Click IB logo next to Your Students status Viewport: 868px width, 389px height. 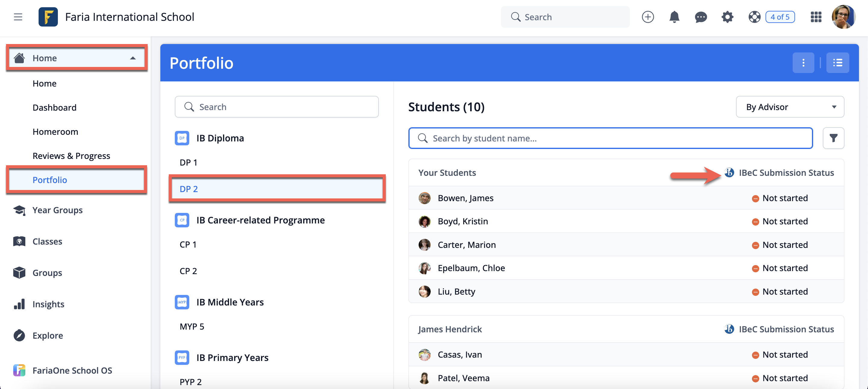pos(729,172)
